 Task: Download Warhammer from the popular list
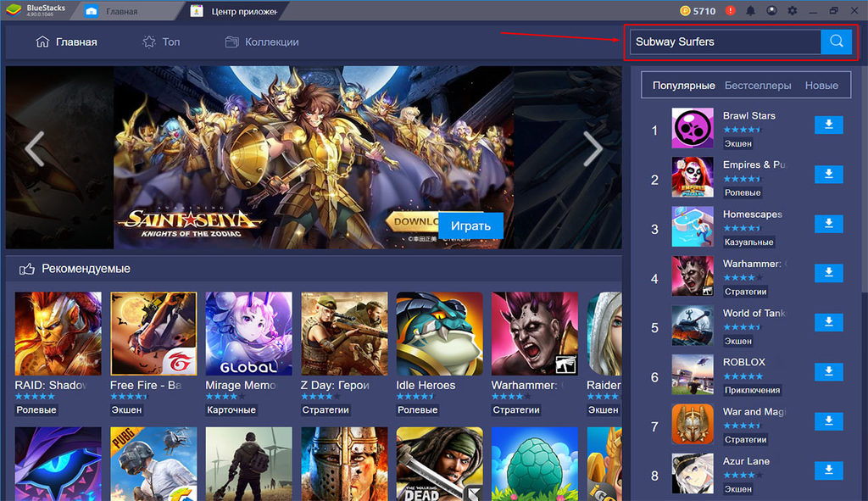click(829, 272)
